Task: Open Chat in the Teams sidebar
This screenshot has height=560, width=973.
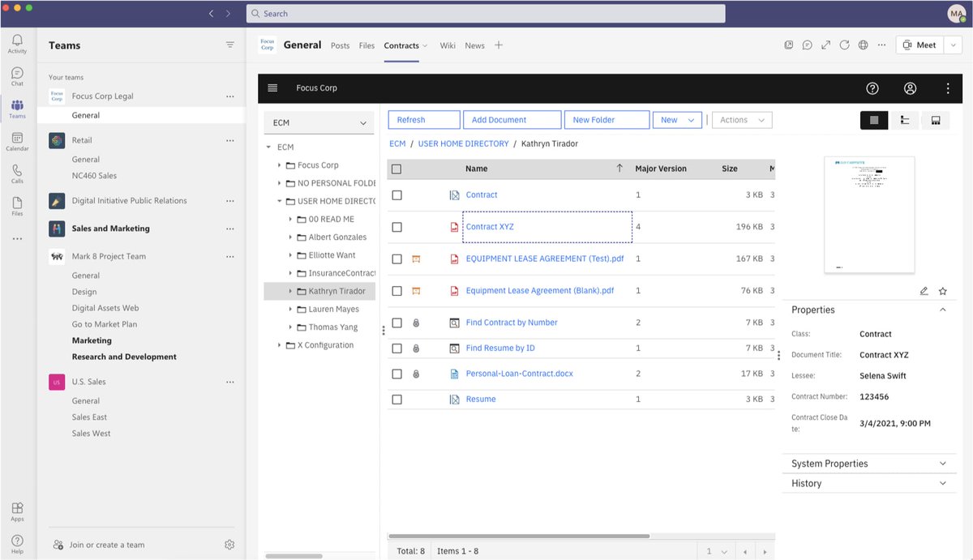Action: pyautogui.click(x=17, y=76)
